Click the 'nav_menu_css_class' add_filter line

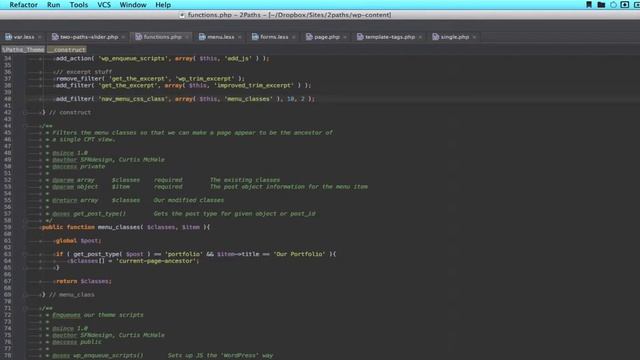(185, 99)
